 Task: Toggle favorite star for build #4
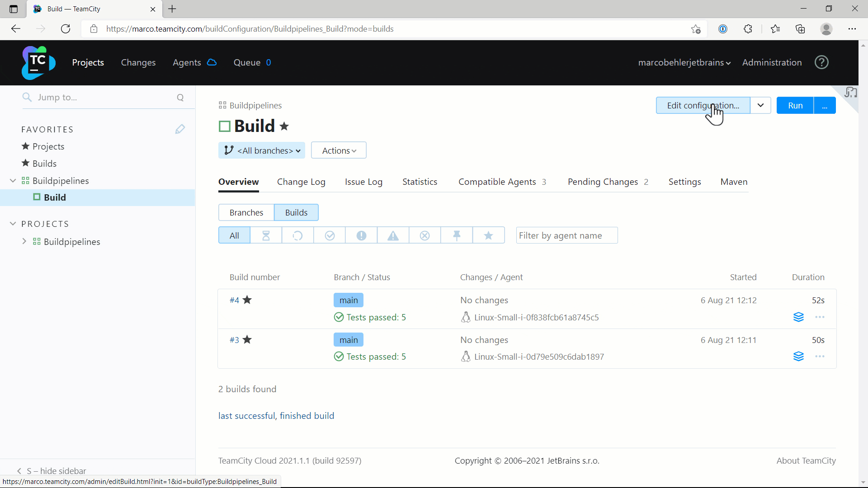coord(247,300)
